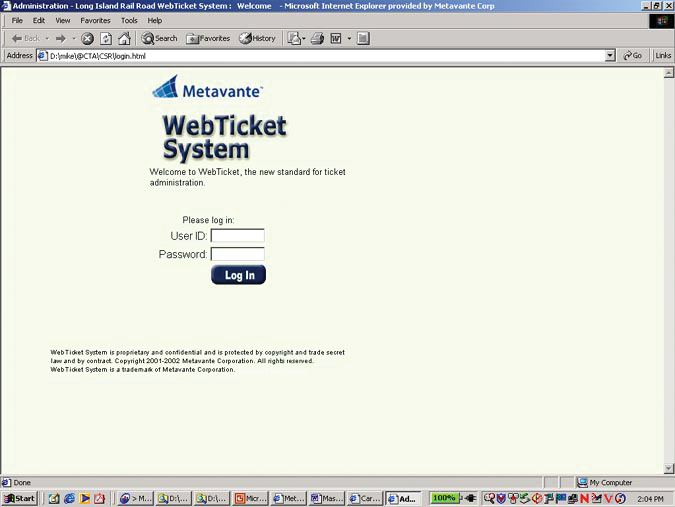Click the 2:04 PM clock
675x507 pixels.
(x=650, y=499)
